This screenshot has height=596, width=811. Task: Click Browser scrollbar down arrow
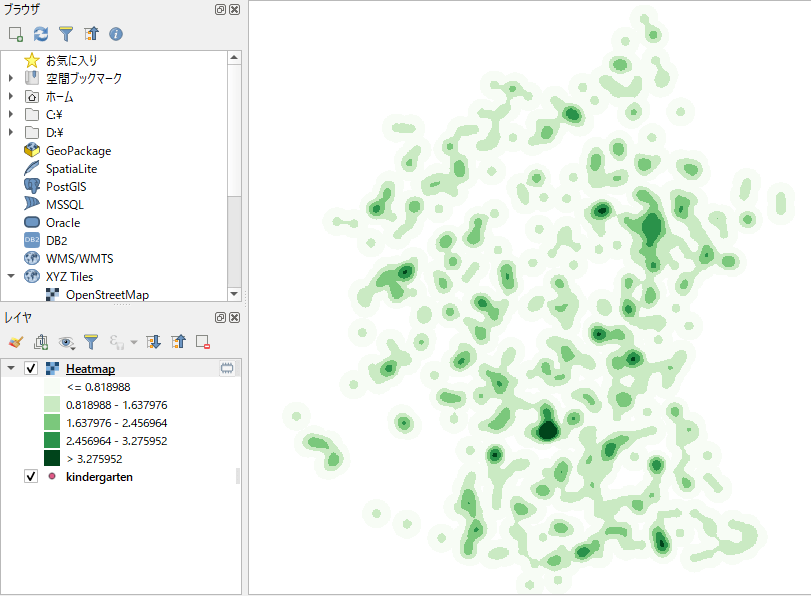point(234,294)
